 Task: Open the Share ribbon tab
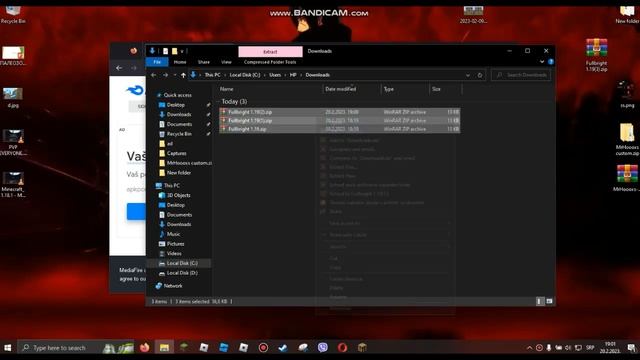click(203, 62)
